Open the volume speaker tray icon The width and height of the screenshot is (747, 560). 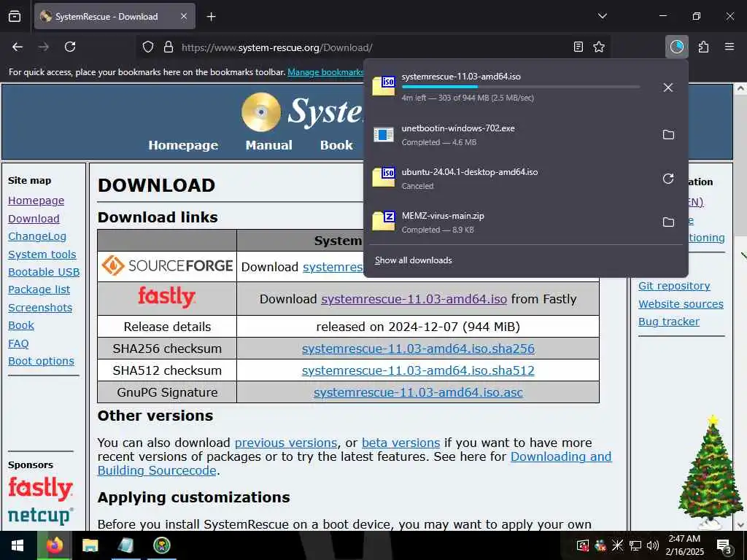(653, 545)
